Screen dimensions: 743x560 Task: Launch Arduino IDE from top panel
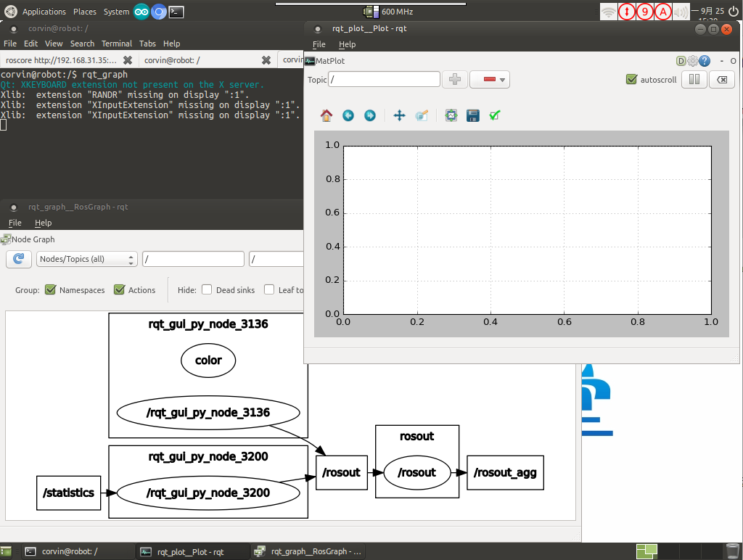tap(141, 12)
